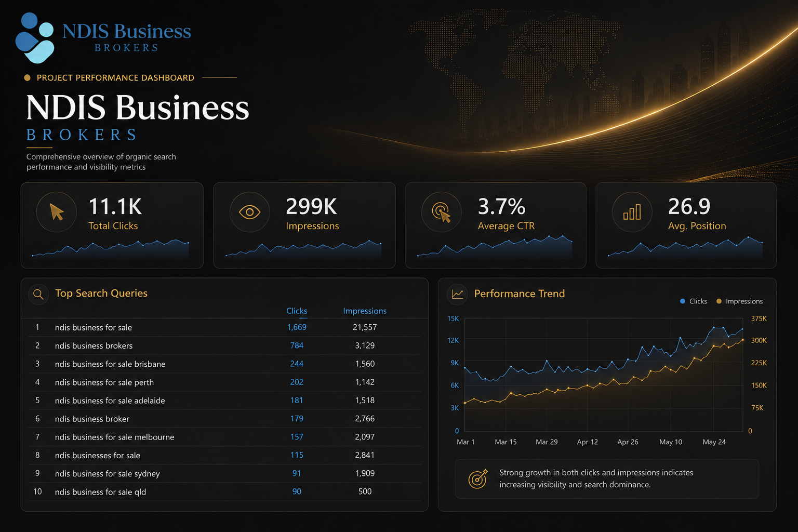This screenshot has width=798, height=532.
Task: Click the Performance Trend heading
Action: [x=520, y=294]
